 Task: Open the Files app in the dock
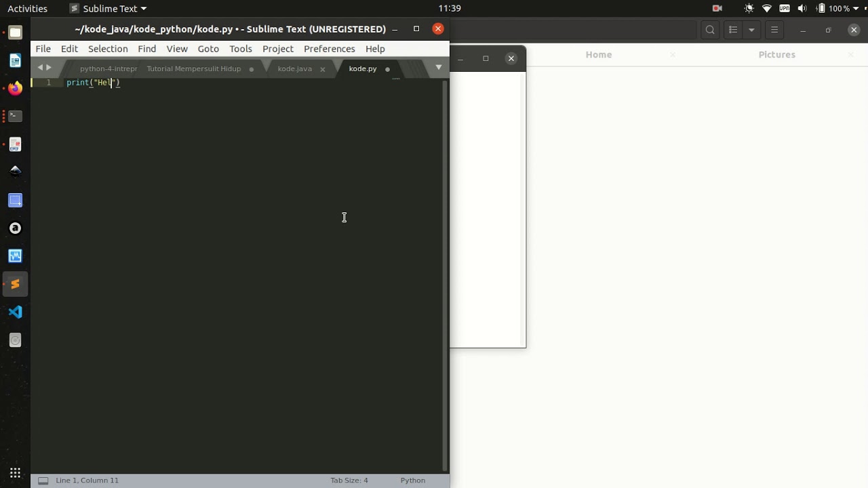tap(15, 33)
